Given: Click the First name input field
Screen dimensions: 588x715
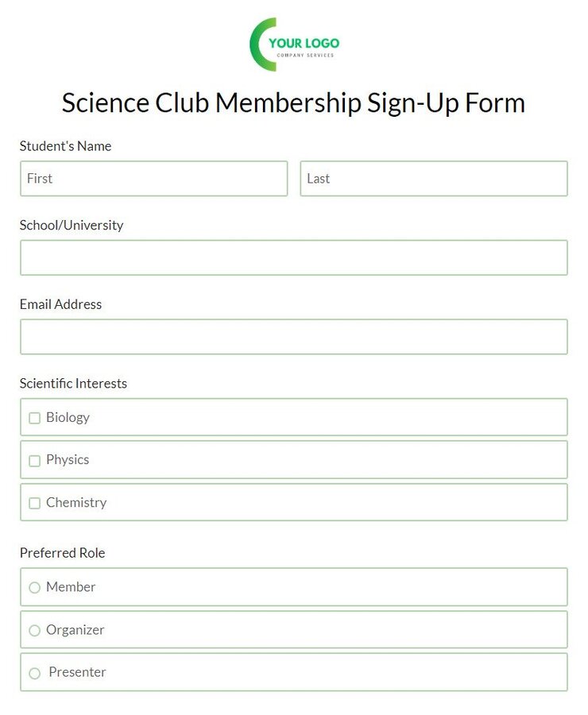Looking at the screenshot, I should coord(153,179).
